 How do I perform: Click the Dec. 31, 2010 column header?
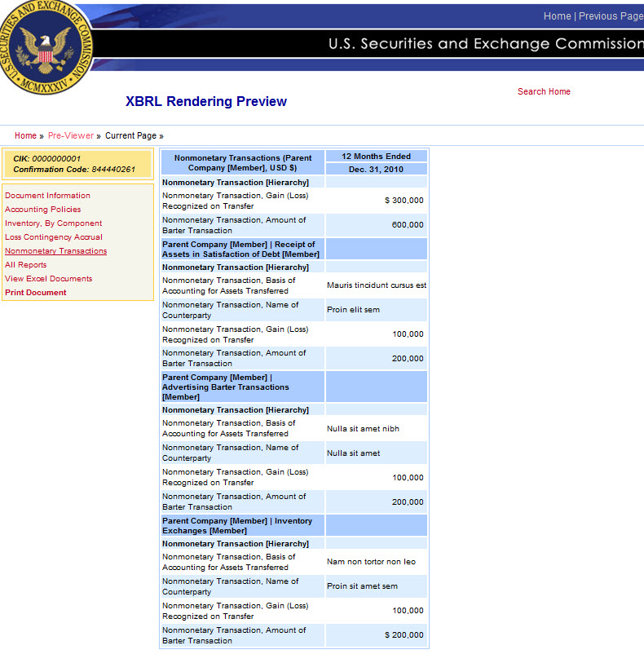pos(376,169)
